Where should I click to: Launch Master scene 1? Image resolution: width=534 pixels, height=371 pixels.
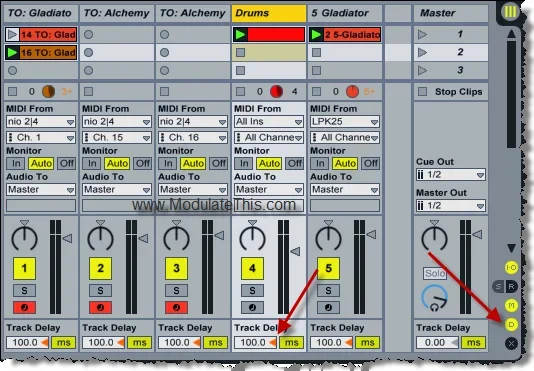(x=423, y=34)
